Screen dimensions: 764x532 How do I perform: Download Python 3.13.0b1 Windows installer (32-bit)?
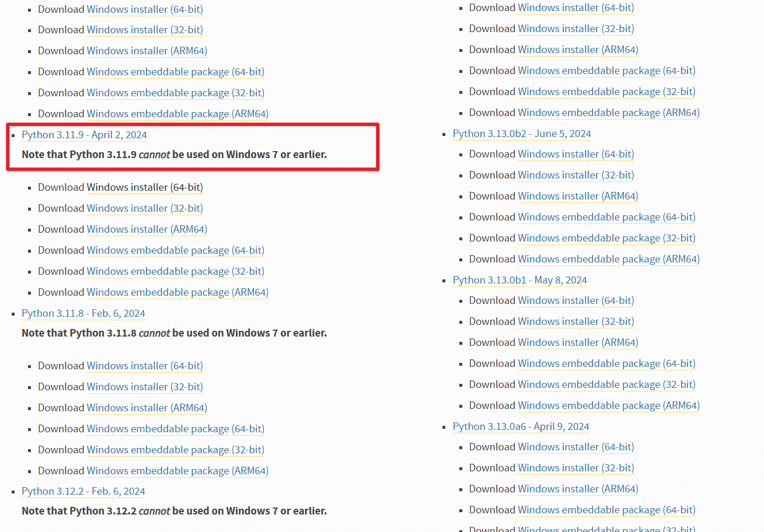[x=576, y=321]
